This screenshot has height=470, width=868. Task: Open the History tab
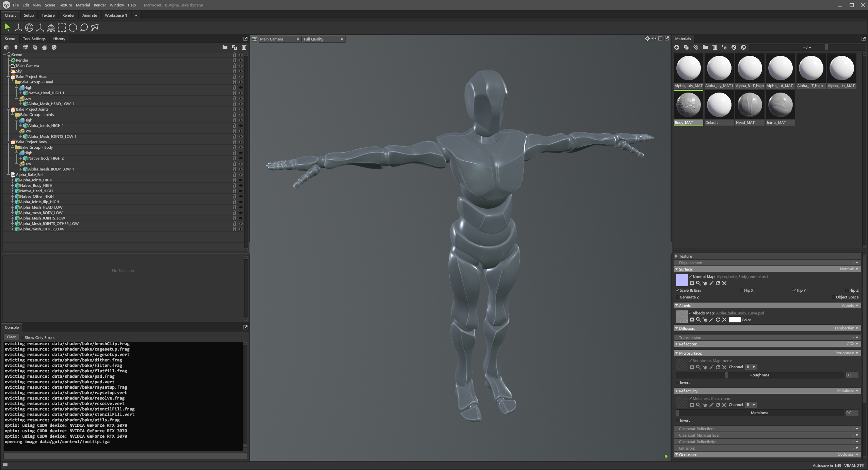59,39
